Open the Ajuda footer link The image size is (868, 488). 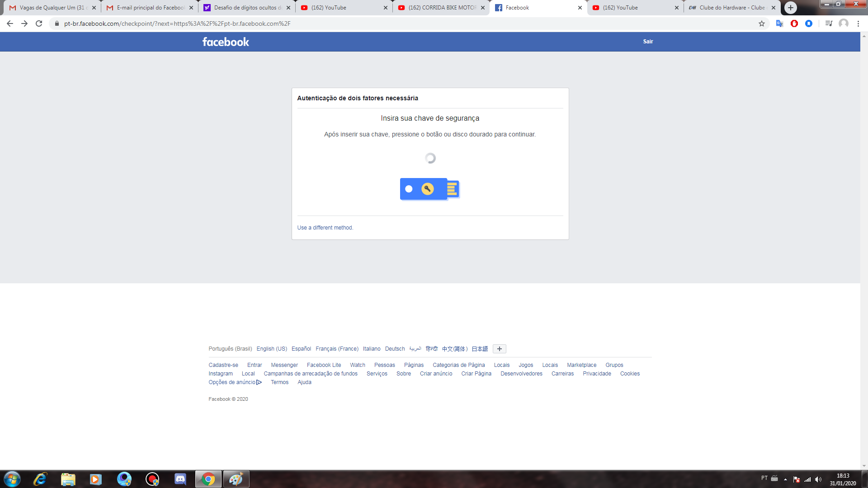pos(304,382)
